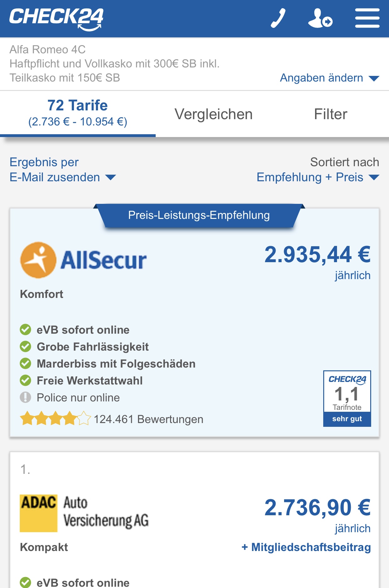Tap the phone contact icon

[278, 18]
